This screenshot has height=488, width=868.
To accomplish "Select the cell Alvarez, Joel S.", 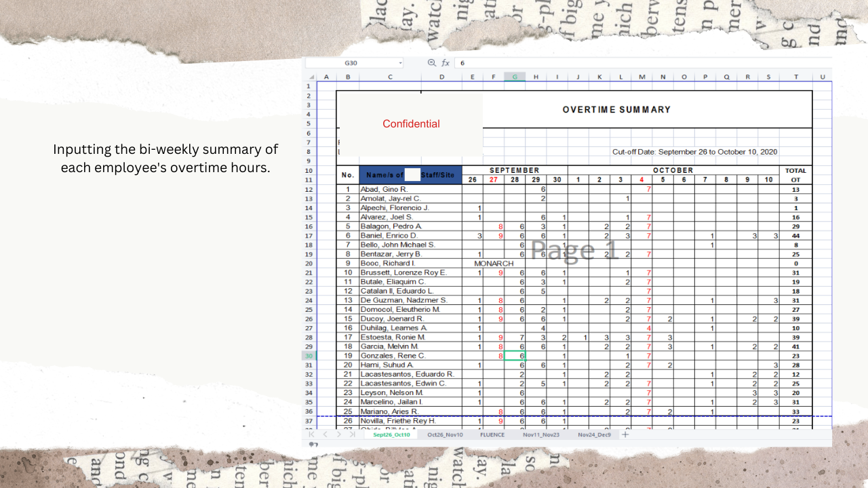I will pyautogui.click(x=410, y=217).
